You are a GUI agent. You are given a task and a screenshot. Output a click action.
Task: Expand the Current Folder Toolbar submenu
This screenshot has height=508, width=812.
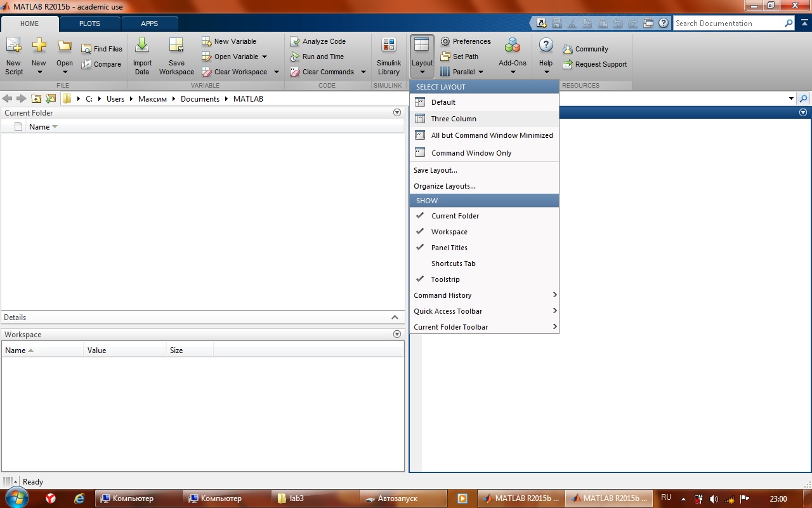click(x=484, y=327)
